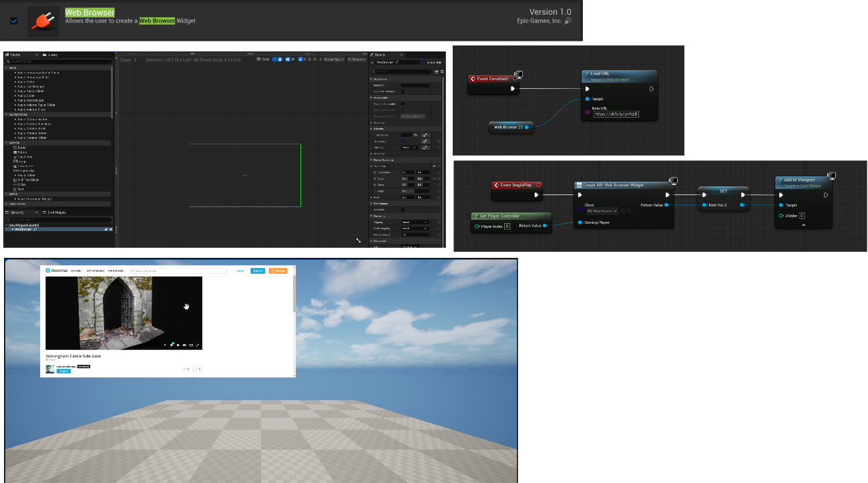
Task: Expand the Add to Viewport node's advanced arrow
Action: pos(804,225)
